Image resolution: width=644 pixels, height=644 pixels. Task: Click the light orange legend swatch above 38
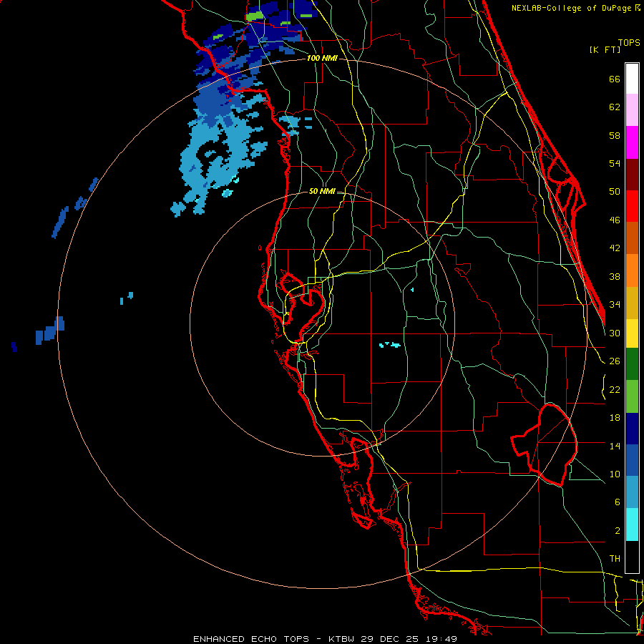pos(632,270)
